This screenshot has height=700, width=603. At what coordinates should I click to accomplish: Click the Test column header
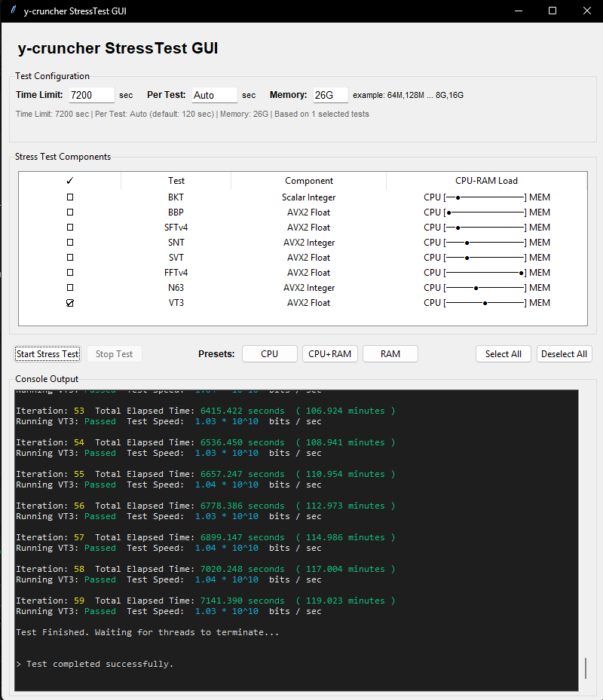click(176, 181)
